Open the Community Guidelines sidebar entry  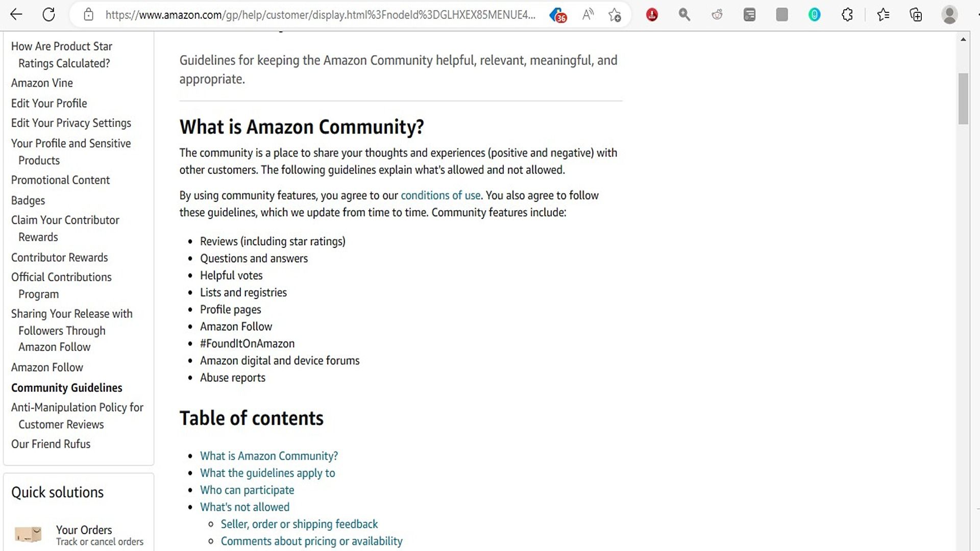click(x=66, y=388)
